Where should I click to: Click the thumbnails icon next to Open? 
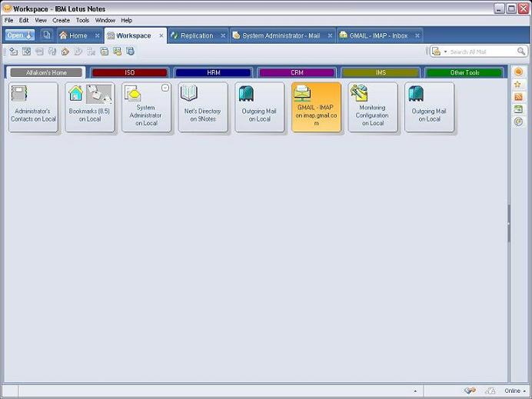(46, 35)
